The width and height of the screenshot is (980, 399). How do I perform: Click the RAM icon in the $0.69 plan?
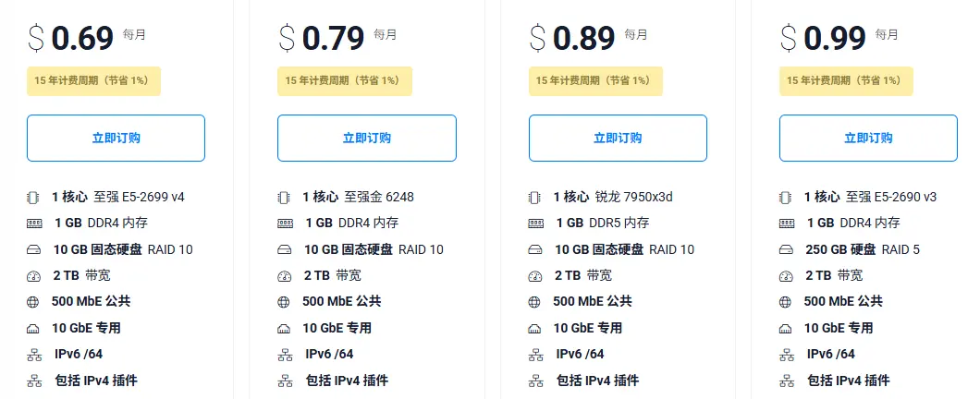(x=34, y=224)
